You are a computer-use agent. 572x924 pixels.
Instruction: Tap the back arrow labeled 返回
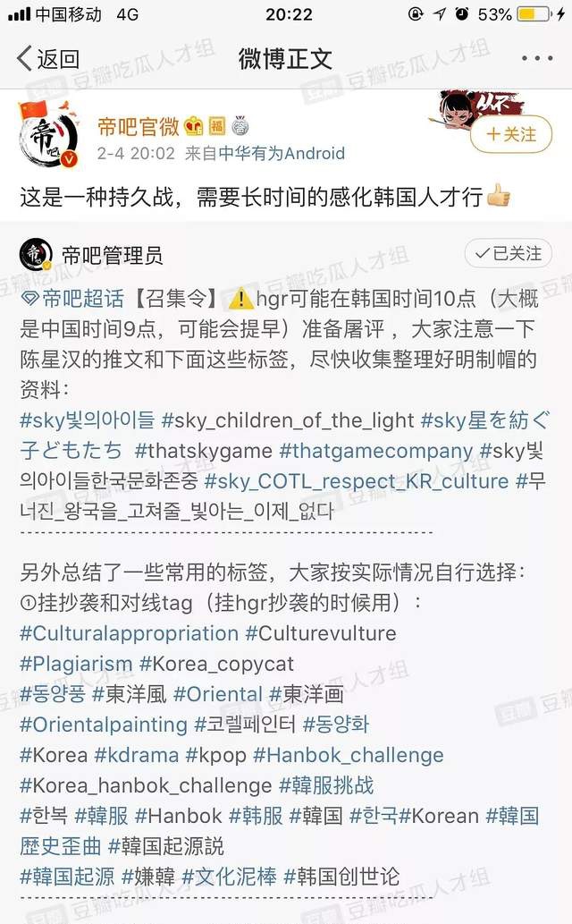coord(47,58)
